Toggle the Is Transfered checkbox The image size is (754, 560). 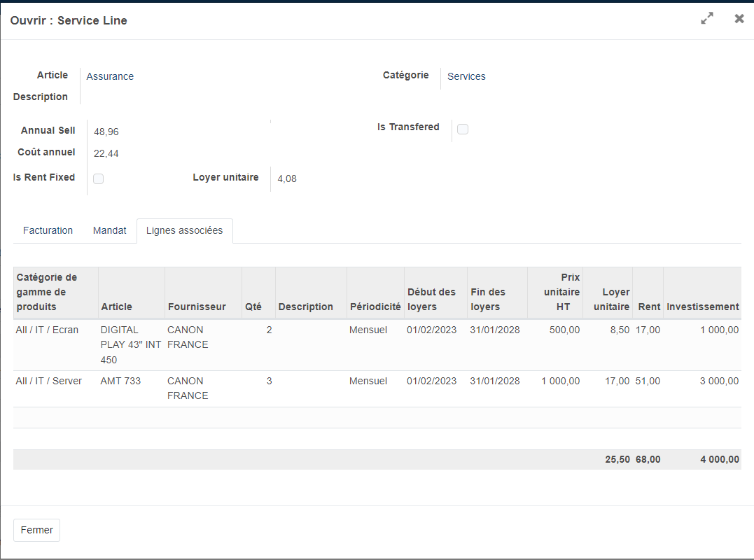[463, 129]
